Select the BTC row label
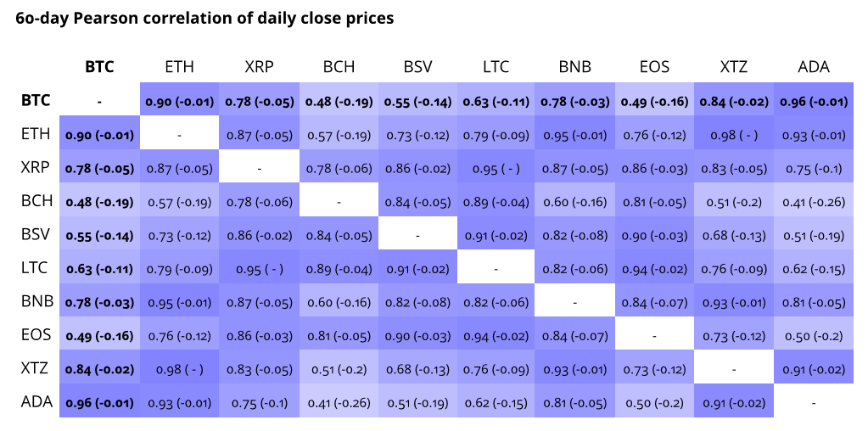 click(x=36, y=100)
